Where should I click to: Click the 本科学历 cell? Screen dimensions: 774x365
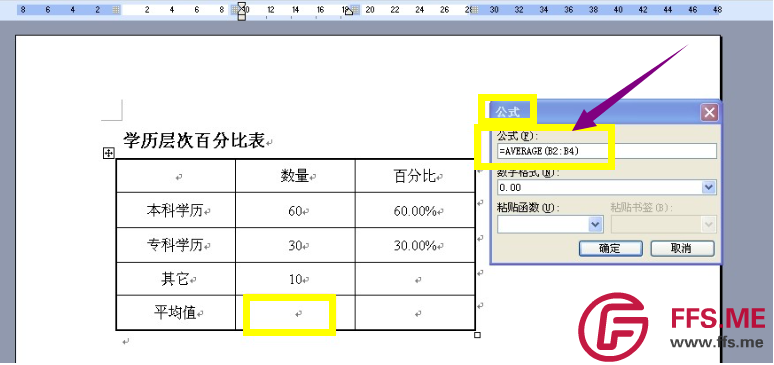click(176, 210)
